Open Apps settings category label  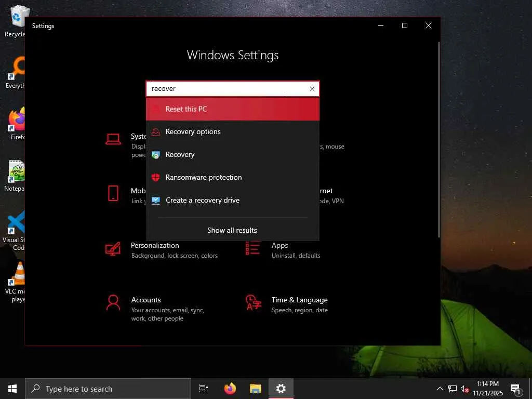pyautogui.click(x=280, y=245)
